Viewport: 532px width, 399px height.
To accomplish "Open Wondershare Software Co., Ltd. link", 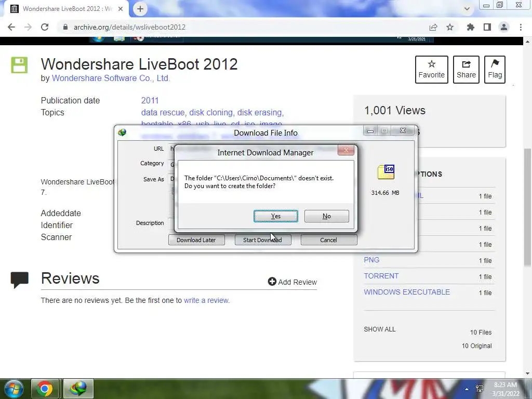I will point(111,78).
